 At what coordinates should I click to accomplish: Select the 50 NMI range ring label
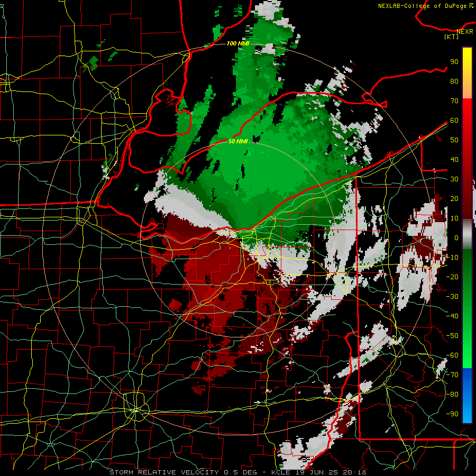tap(238, 141)
